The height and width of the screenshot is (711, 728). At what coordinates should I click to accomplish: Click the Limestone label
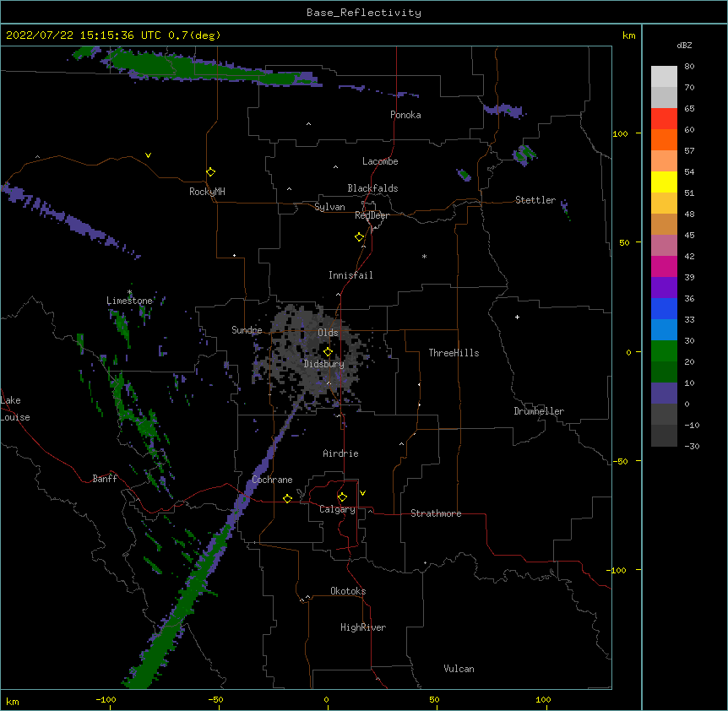tap(129, 301)
